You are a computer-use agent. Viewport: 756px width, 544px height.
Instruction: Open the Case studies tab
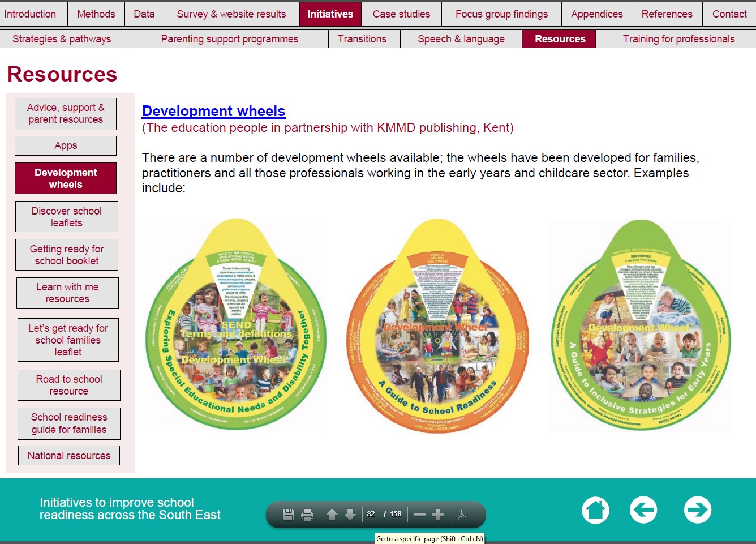point(401,14)
